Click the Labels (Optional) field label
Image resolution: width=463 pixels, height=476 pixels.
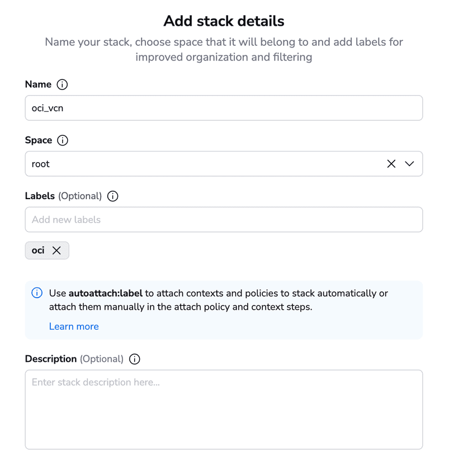pos(63,196)
